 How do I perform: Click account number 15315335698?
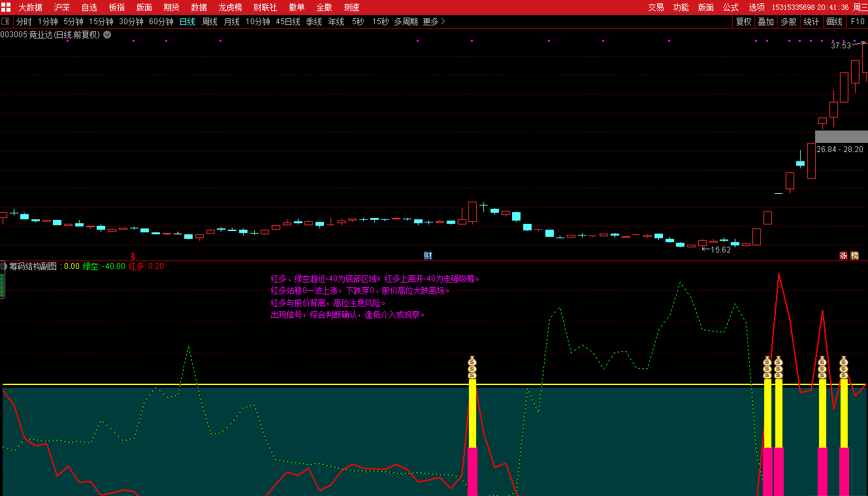(793, 7)
